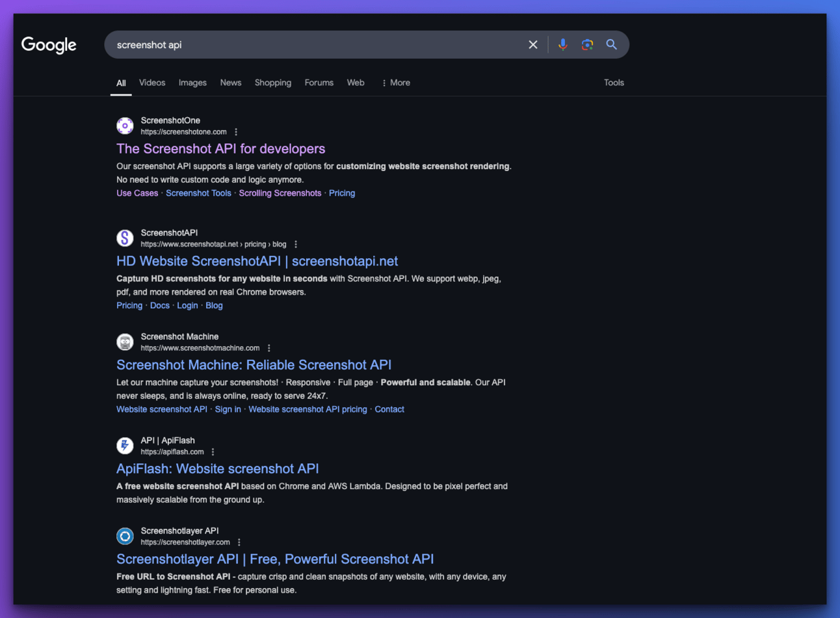
Task: Open the Blog sitelink under ScreenshotAPI
Action: tap(214, 306)
